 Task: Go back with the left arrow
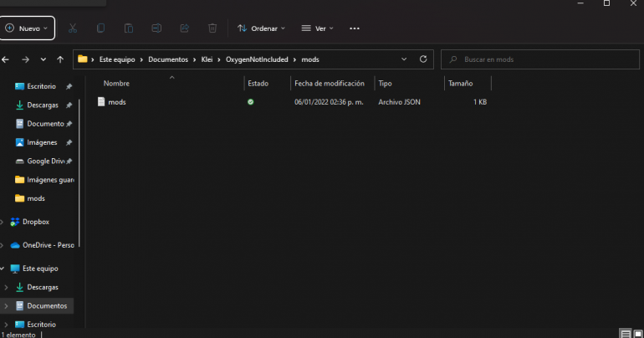click(x=5, y=59)
